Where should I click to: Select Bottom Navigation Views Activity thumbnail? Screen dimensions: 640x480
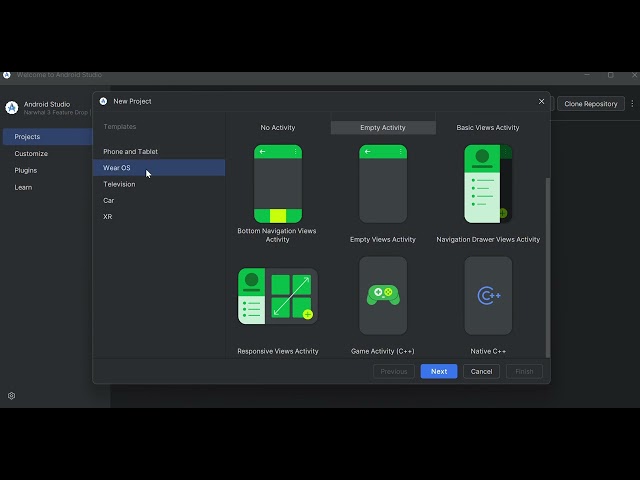[x=278, y=184]
